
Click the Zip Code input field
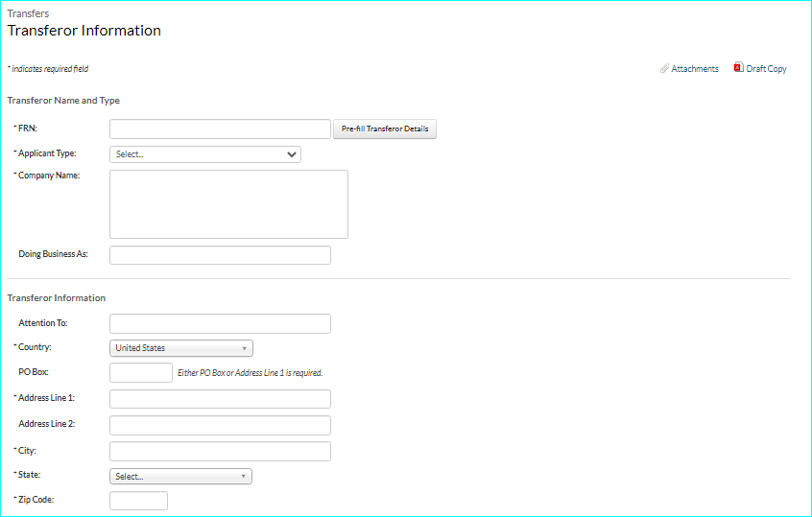pos(139,501)
